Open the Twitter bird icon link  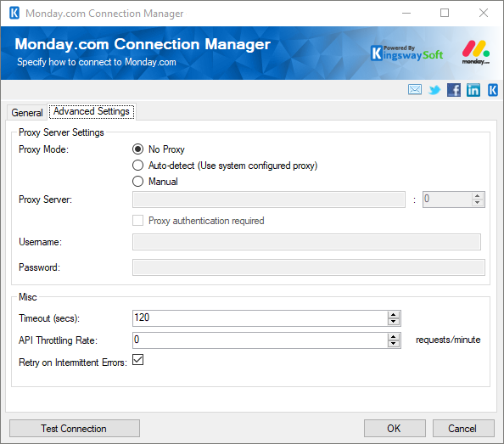434,90
